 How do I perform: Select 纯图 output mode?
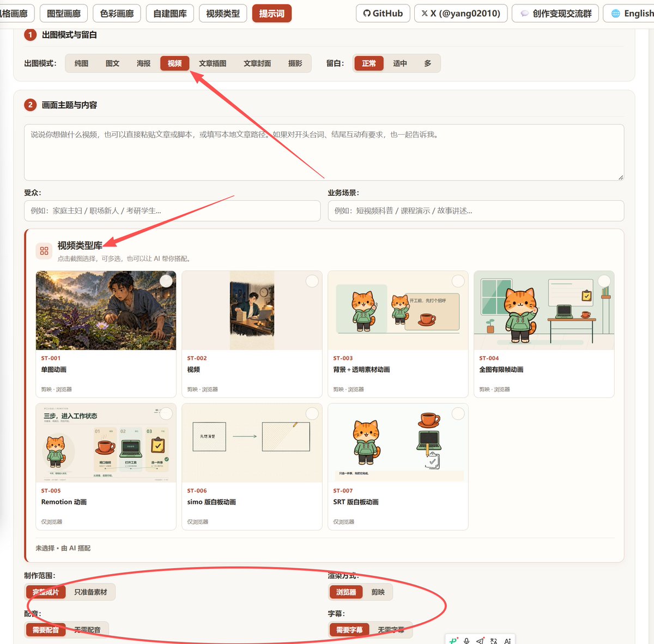[82, 63]
